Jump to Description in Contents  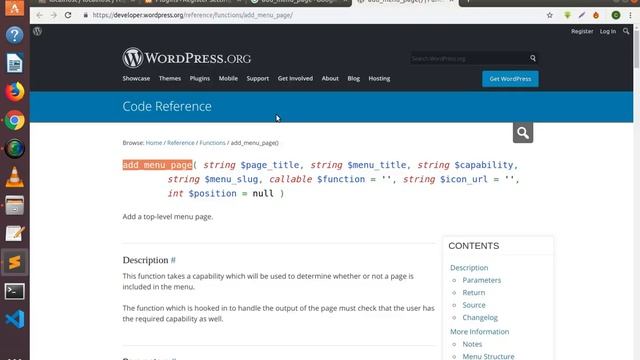[x=469, y=267]
